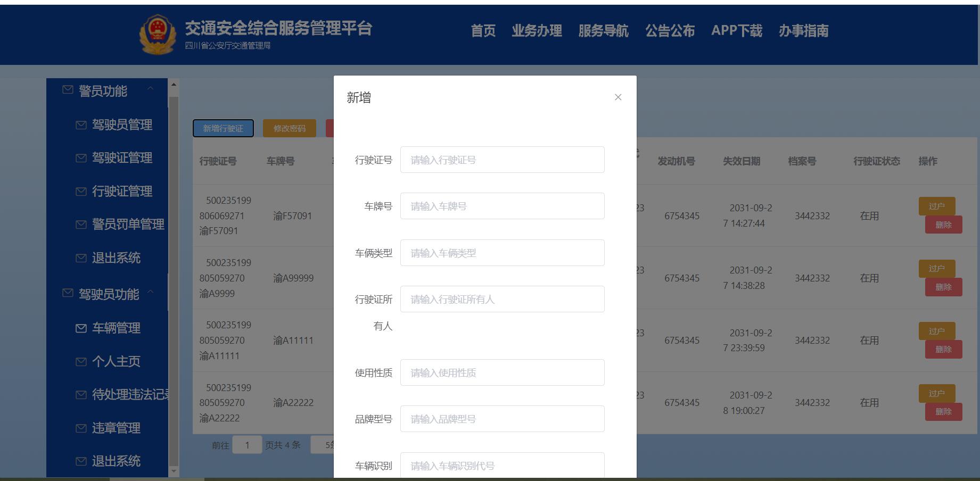Click the 修改密码 button
Image resolution: width=980 pixels, height=481 pixels.
point(290,128)
